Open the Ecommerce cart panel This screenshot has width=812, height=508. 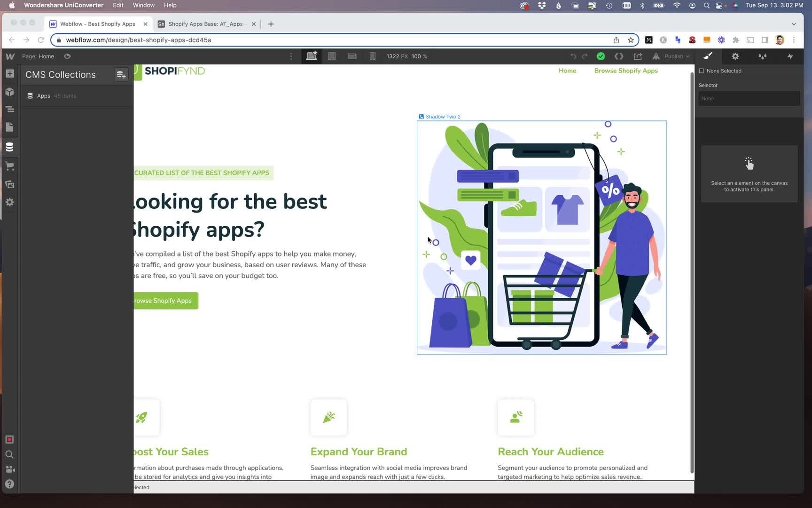point(10,166)
